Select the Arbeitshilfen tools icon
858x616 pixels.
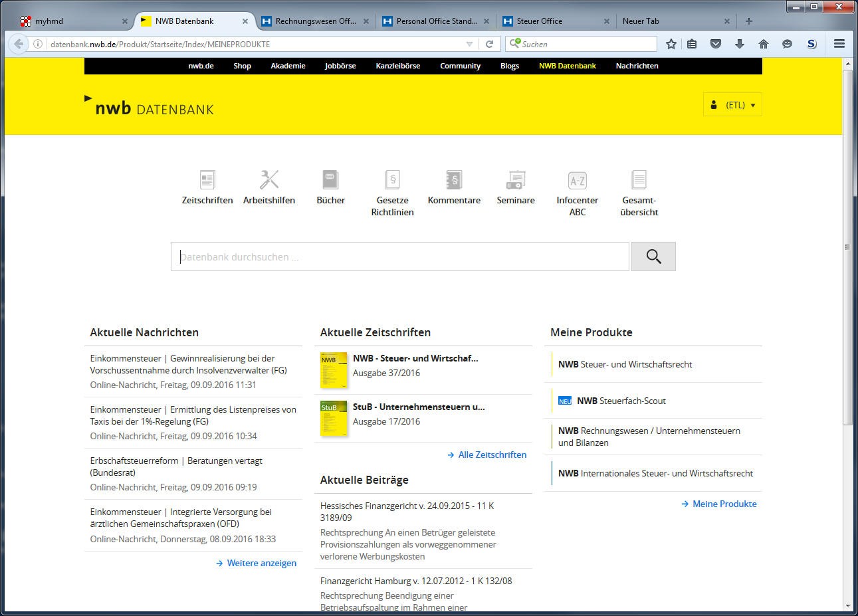268,179
